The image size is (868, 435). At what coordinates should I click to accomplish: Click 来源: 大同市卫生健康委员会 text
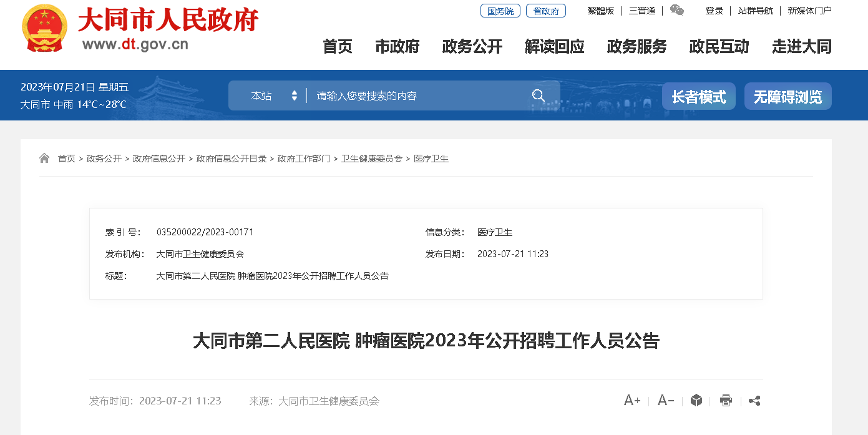pyautogui.click(x=314, y=401)
